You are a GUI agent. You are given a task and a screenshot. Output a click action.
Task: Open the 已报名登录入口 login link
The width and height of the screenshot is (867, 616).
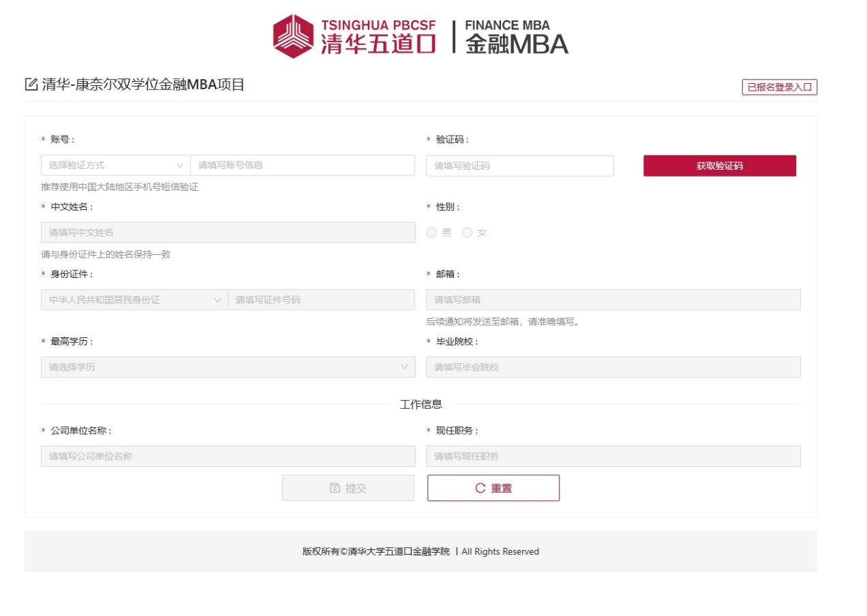click(780, 87)
